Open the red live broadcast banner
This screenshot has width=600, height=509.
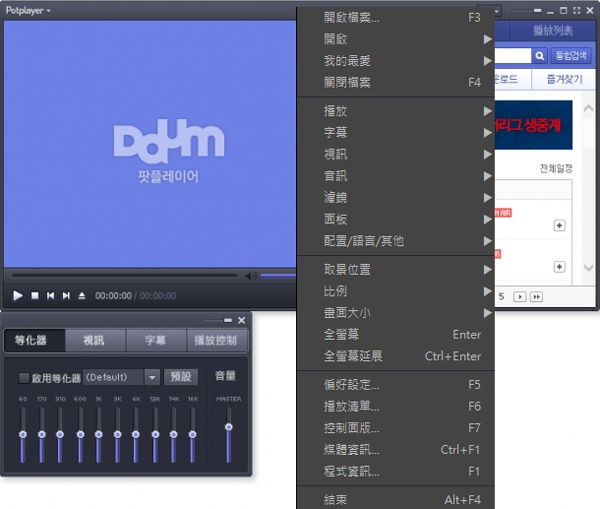(x=533, y=125)
